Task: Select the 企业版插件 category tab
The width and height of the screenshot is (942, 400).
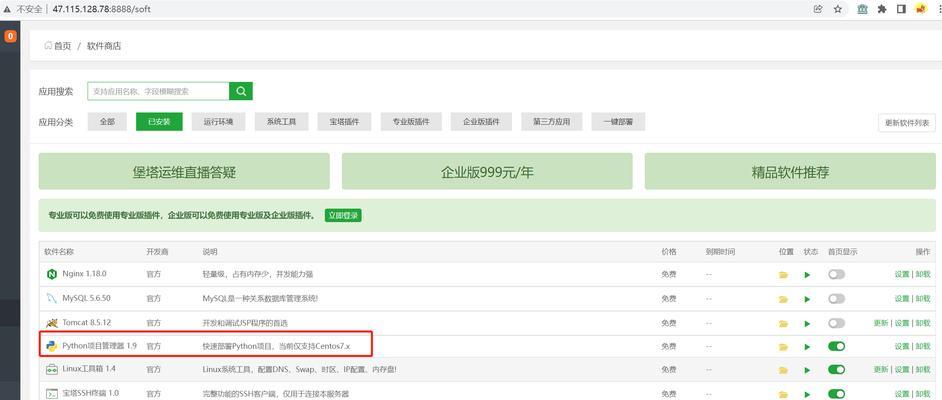Action: 481,122
